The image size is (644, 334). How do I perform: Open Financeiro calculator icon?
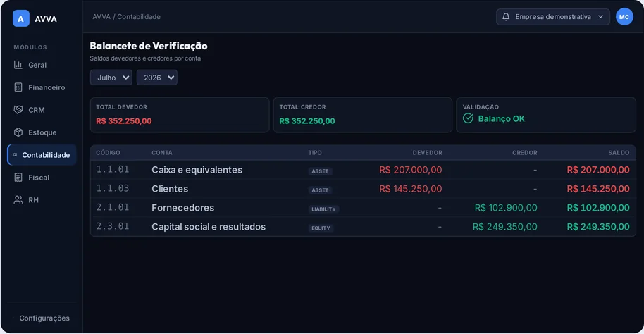point(18,87)
